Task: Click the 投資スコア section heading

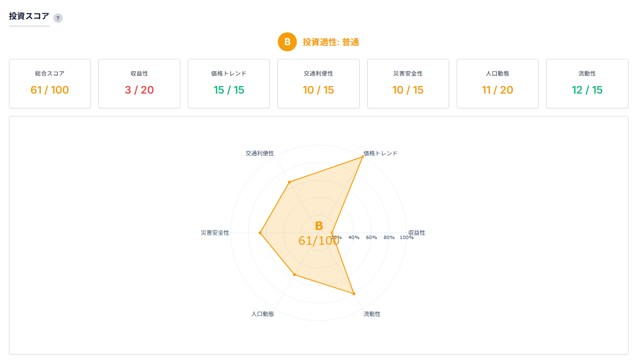Action: [x=29, y=16]
